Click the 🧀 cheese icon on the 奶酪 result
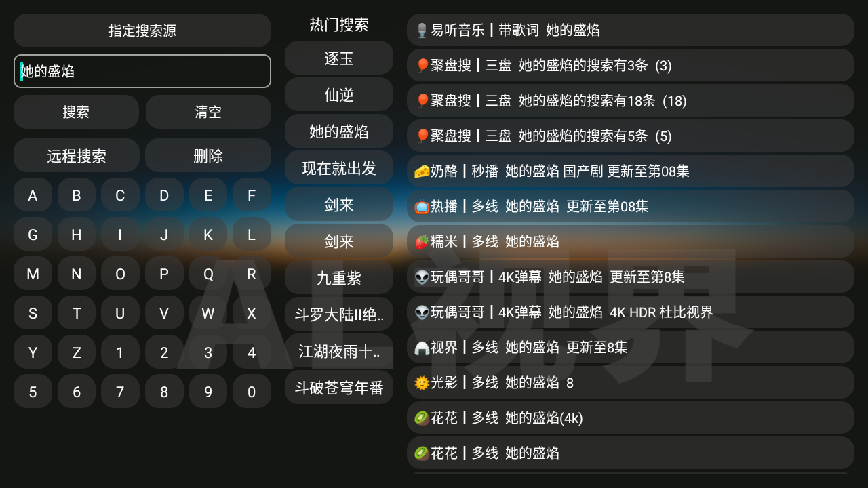Viewport: 868px width, 488px height. (422, 171)
